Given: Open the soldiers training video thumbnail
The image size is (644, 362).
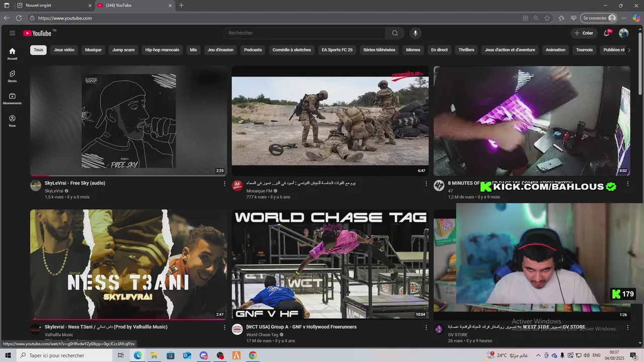Looking at the screenshot, I should (x=330, y=121).
